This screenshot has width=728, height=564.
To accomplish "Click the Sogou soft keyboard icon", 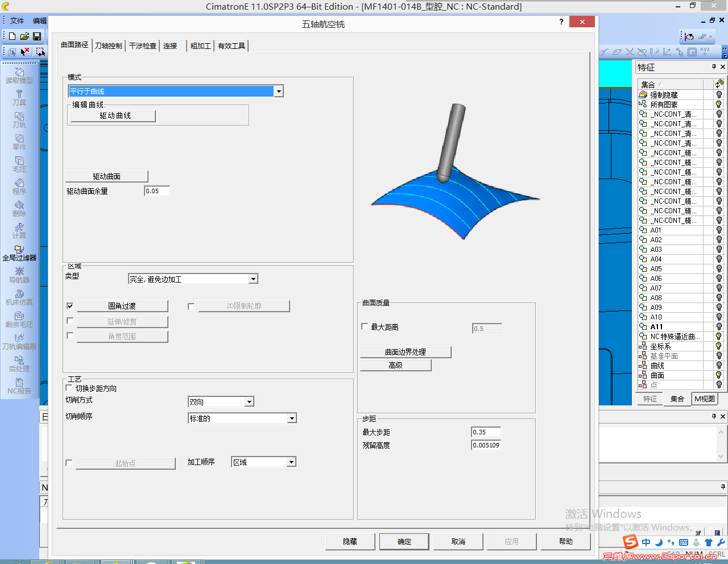I will tap(684, 542).
